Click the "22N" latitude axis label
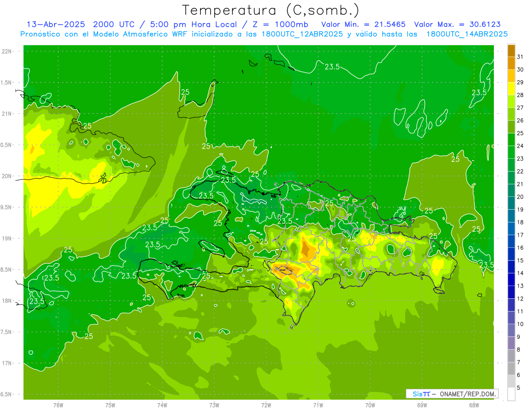Viewport: 532px width, 411px height. pyautogui.click(x=7, y=51)
